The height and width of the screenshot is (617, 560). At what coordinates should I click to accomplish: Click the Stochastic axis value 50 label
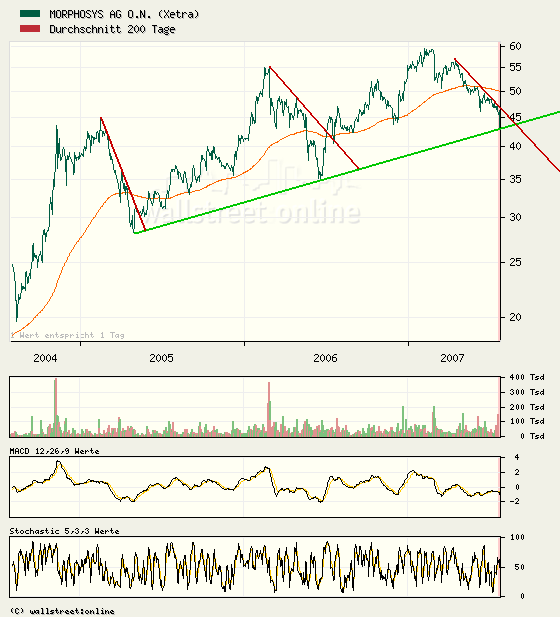point(519,567)
